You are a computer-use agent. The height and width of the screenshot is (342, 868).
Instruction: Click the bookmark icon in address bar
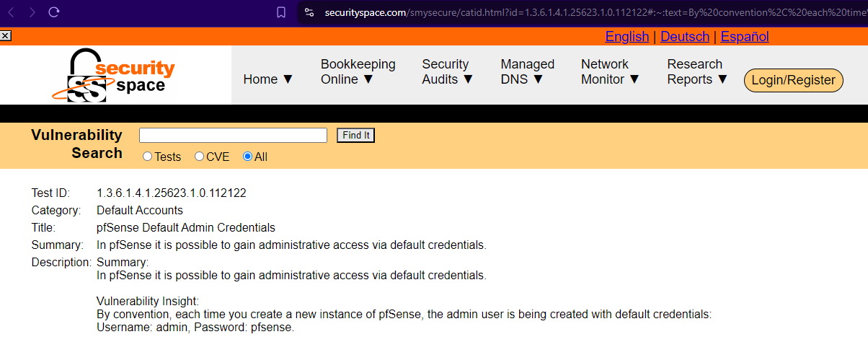tap(281, 12)
